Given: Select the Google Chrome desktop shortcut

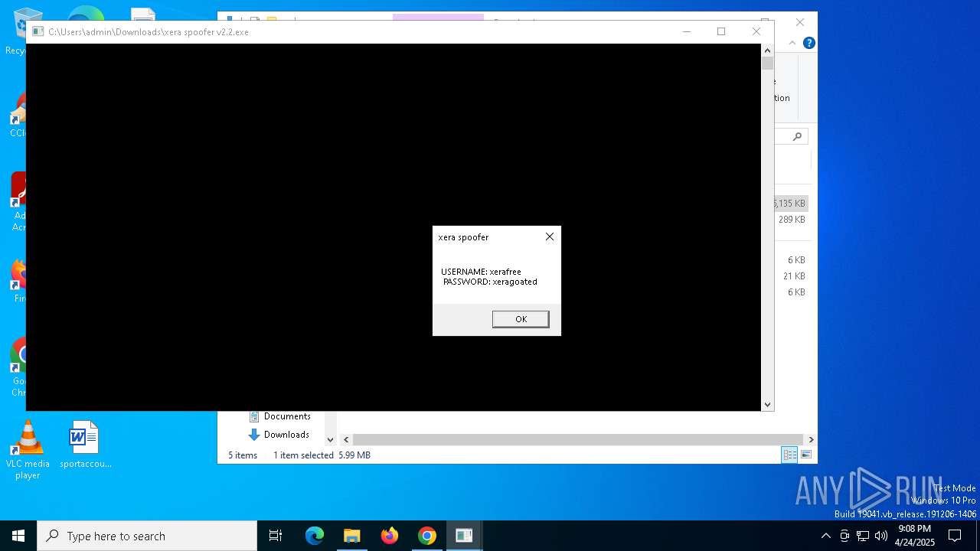Looking at the screenshot, I should pyautogui.click(x=17, y=367).
